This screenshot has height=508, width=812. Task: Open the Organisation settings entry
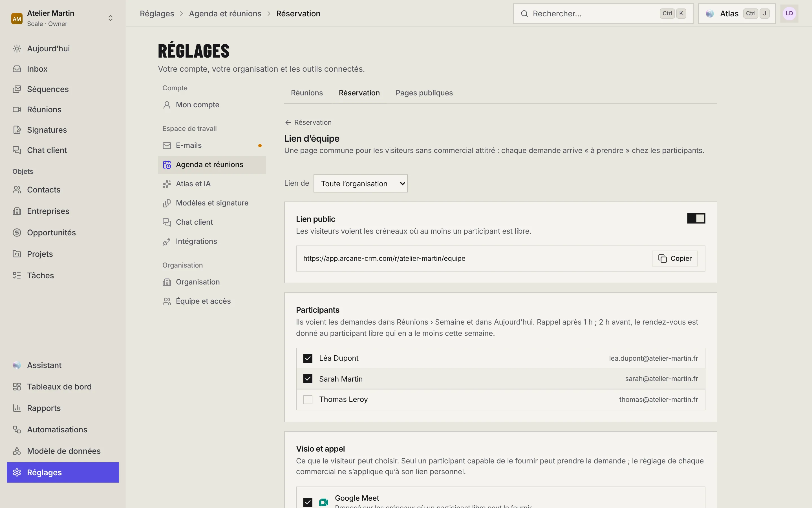coord(212,282)
